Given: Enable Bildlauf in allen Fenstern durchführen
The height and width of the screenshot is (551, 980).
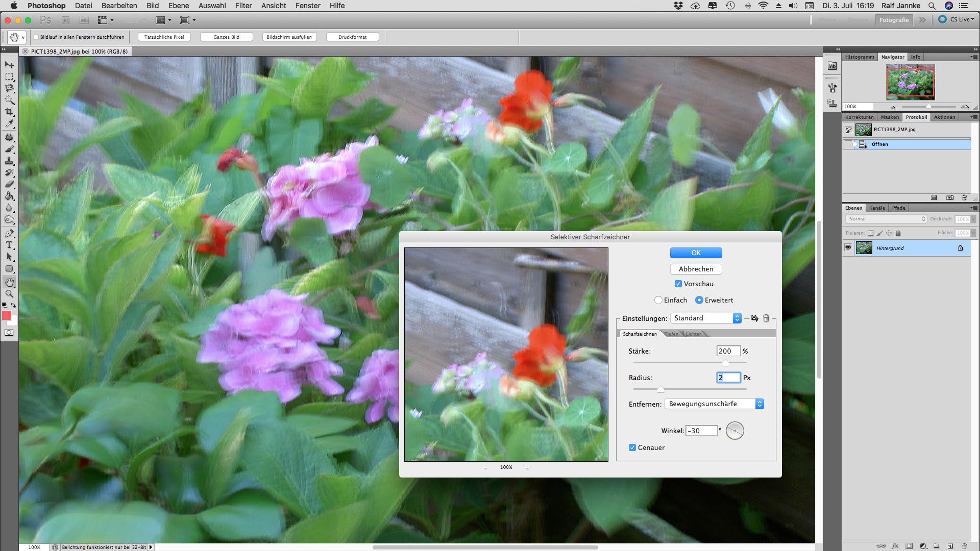Looking at the screenshot, I should (x=36, y=37).
